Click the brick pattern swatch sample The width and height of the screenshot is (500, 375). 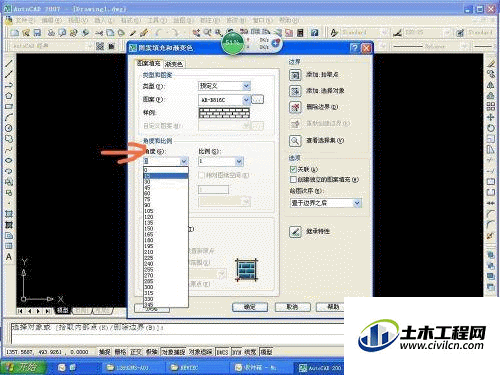[x=224, y=113]
